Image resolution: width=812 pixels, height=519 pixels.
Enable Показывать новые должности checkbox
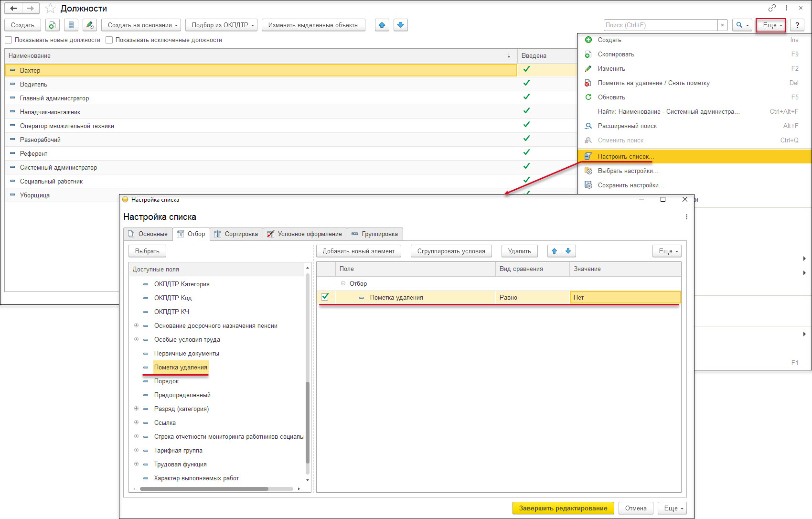(9, 40)
